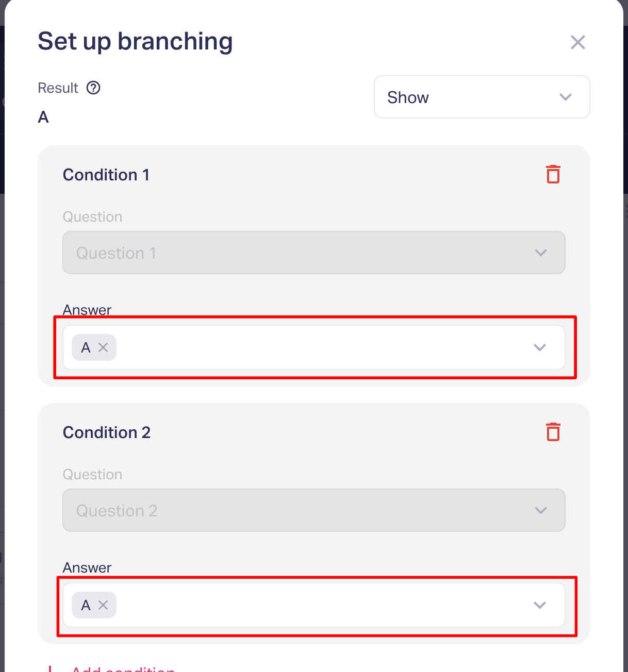The height and width of the screenshot is (672, 628).
Task: Click the chevron arrow in Condition 2 Answer field
Action: (x=539, y=605)
